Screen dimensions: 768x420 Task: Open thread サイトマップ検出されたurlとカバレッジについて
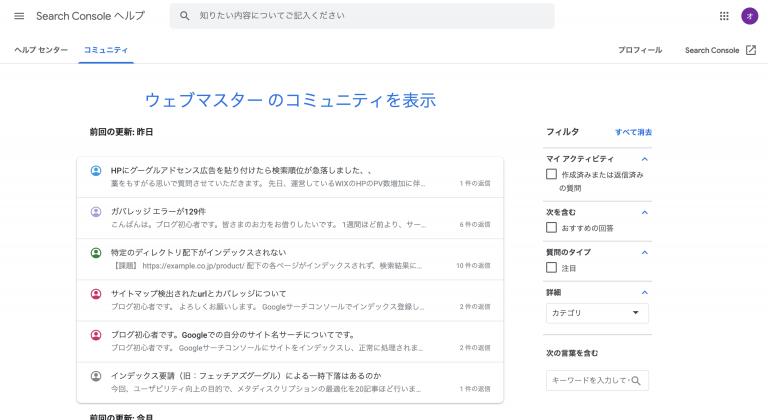(290, 300)
